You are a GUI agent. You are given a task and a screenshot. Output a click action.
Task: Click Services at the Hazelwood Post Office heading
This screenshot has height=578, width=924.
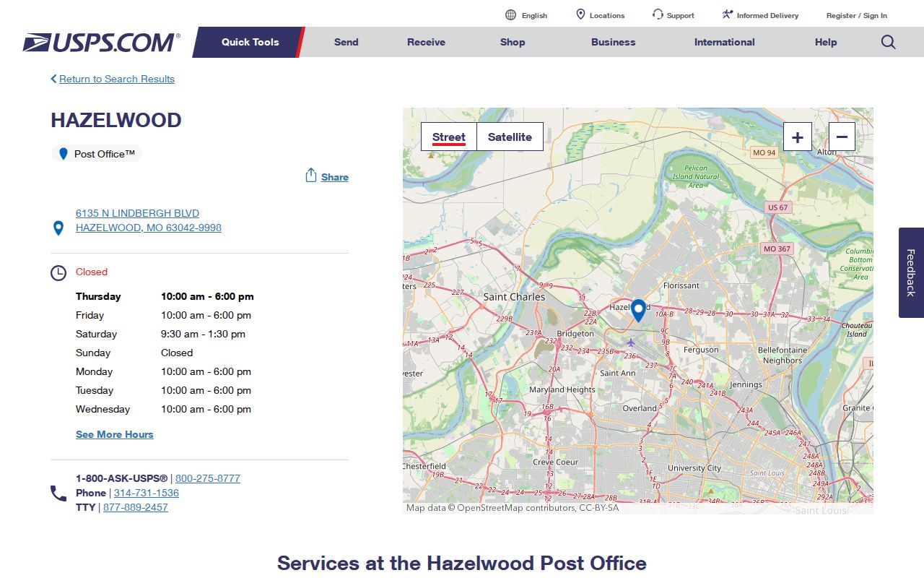(x=462, y=563)
